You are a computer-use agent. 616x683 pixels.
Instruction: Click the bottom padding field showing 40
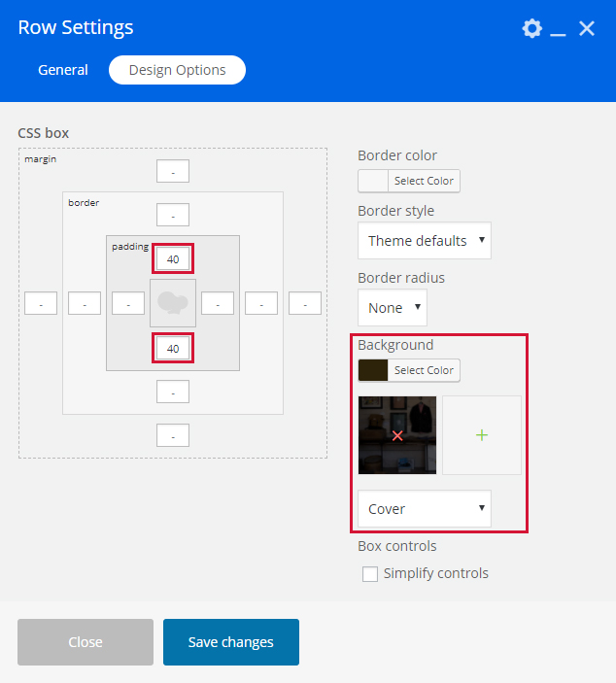(173, 348)
